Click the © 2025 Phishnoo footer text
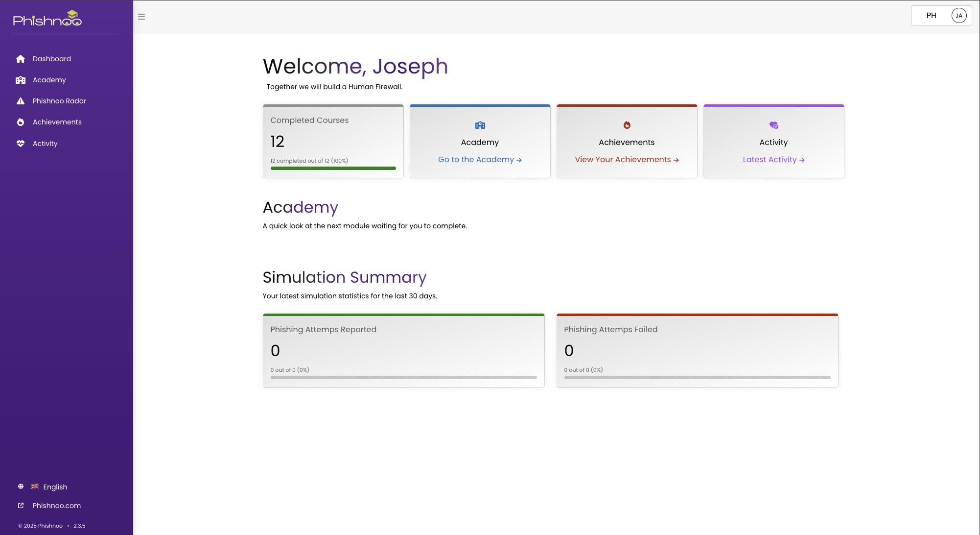980x535 pixels. (x=41, y=526)
